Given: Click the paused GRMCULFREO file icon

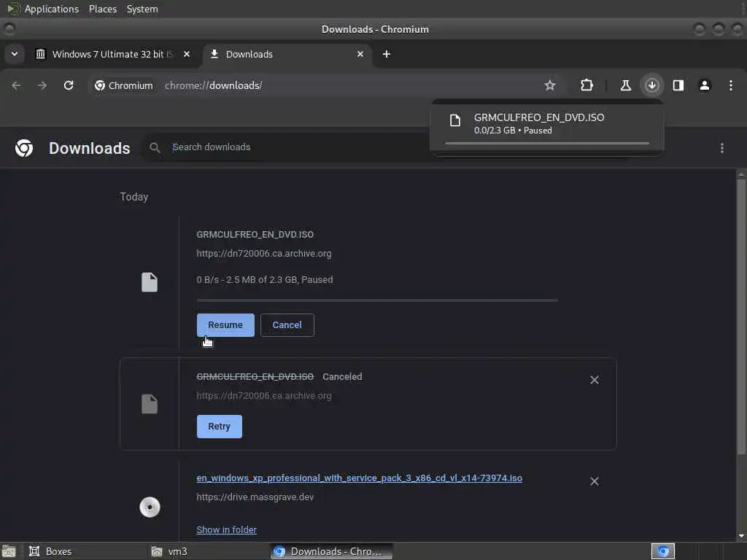Looking at the screenshot, I should click(150, 282).
